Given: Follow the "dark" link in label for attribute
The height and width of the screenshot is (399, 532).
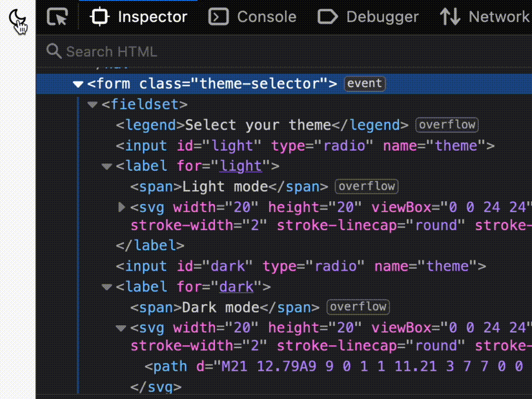Looking at the screenshot, I should coord(236,287).
